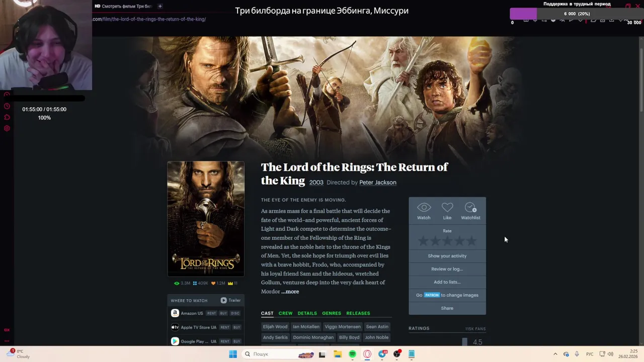Click BUY for Amazon US
644x362 pixels.
(223, 313)
